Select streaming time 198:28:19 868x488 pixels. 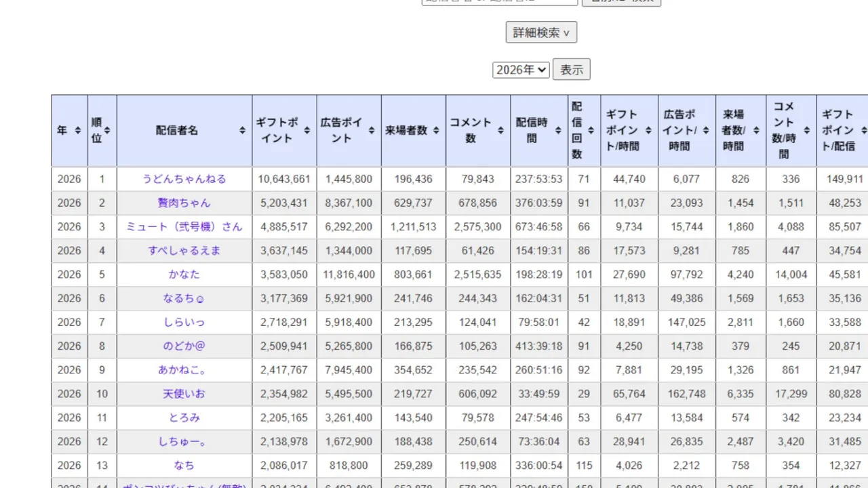[539, 274]
